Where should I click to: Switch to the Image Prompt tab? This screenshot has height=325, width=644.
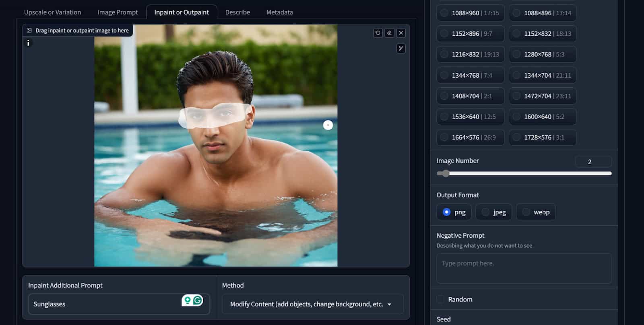(118, 12)
